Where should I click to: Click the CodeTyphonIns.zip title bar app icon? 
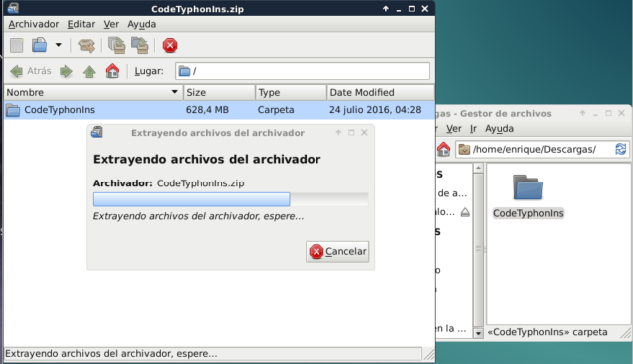click(x=13, y=8)
